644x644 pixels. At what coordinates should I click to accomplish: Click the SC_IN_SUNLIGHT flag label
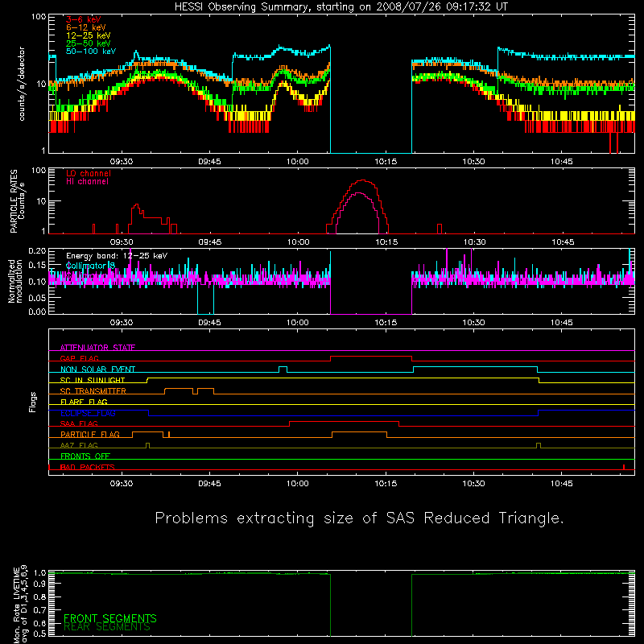pos(93,380)
